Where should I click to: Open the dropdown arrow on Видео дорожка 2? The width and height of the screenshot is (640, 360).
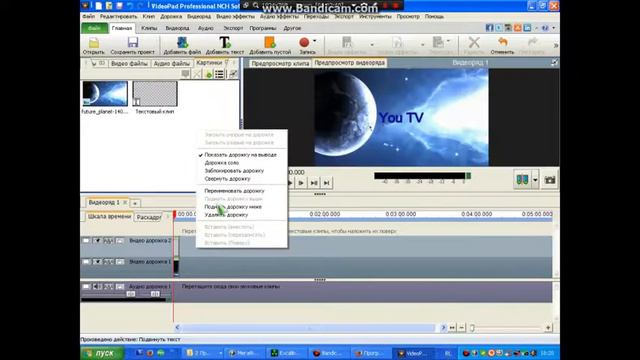coord(97,241)
